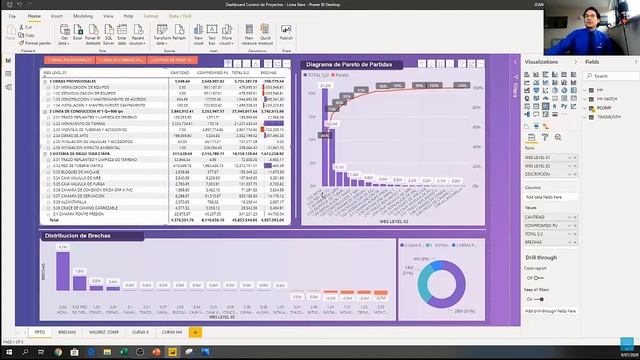Viewport: 640px width, 360px height.
Task: Collapse row 1 OBRAS PROVISIONALES
Action: [45, 82]
